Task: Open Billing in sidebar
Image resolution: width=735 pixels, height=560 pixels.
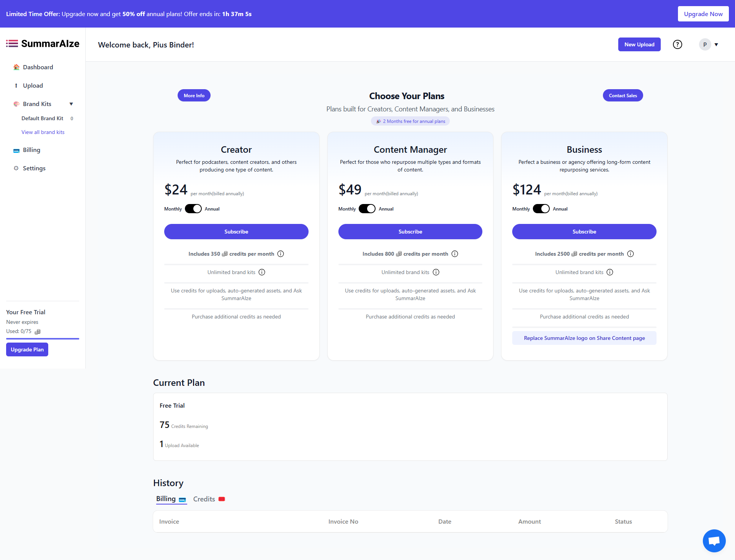Action: pos(31,150)
